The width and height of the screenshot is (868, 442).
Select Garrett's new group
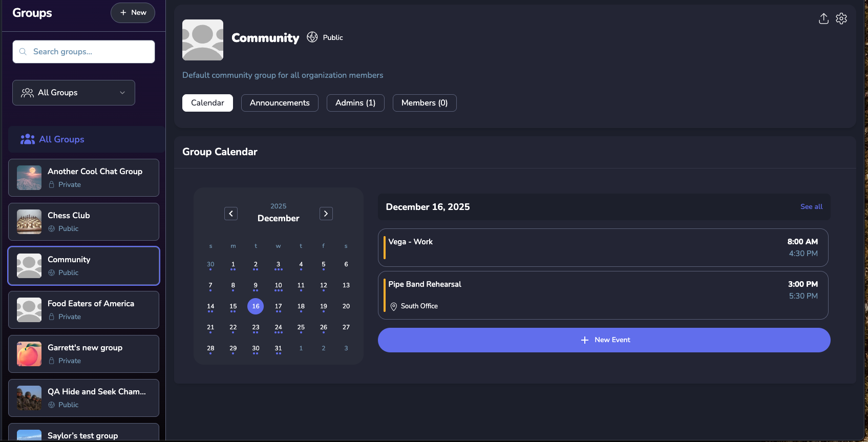84,354
